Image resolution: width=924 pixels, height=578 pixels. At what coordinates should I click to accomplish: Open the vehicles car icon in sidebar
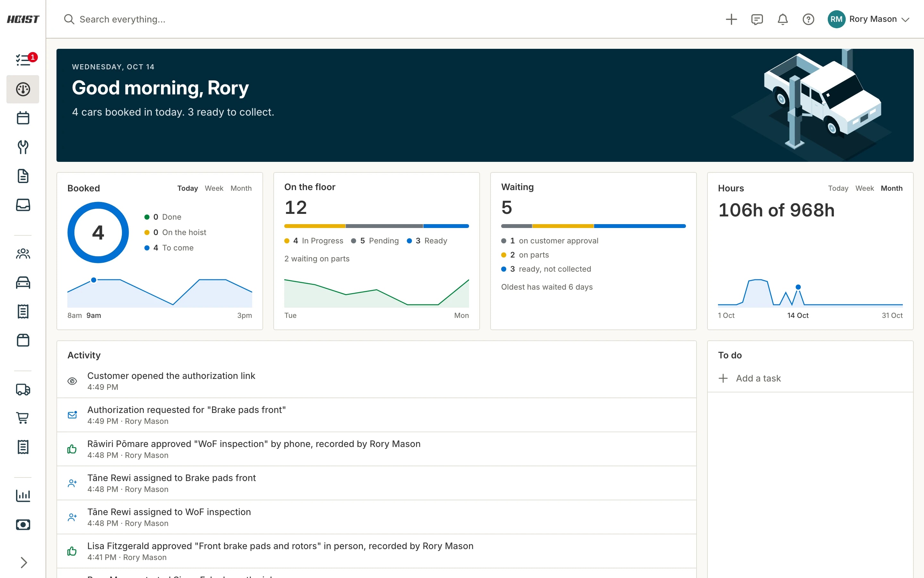(23, 283)
